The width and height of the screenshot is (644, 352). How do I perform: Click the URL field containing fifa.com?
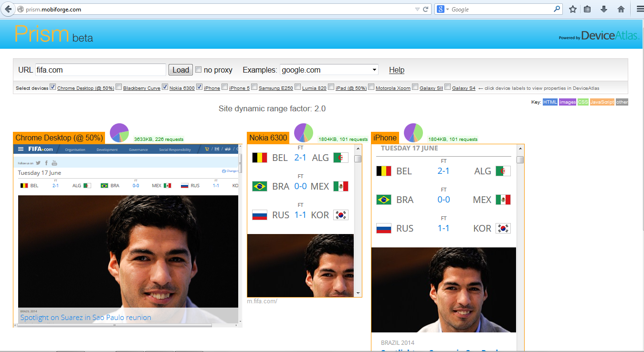[x=101, y=70]
